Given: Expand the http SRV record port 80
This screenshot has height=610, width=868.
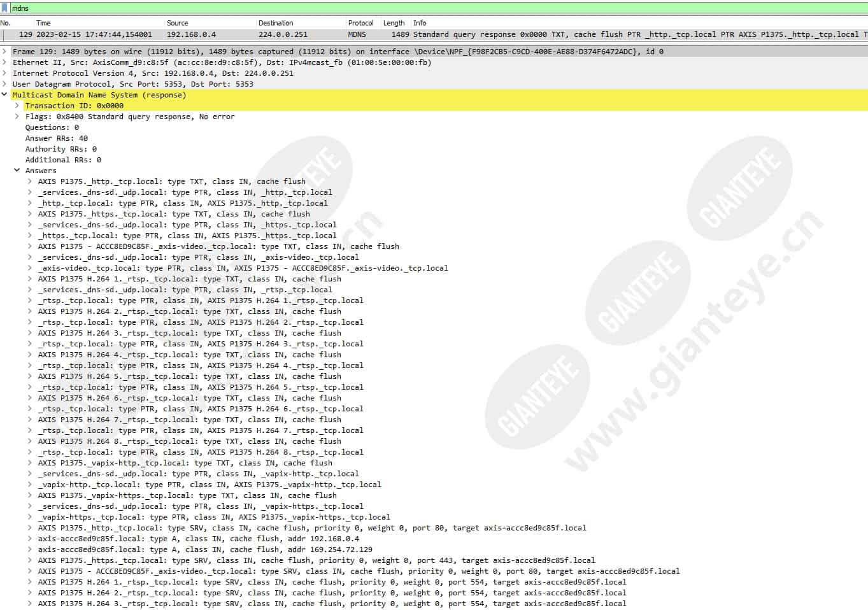Looking at the screenshot, I should (x=30, y=528).
